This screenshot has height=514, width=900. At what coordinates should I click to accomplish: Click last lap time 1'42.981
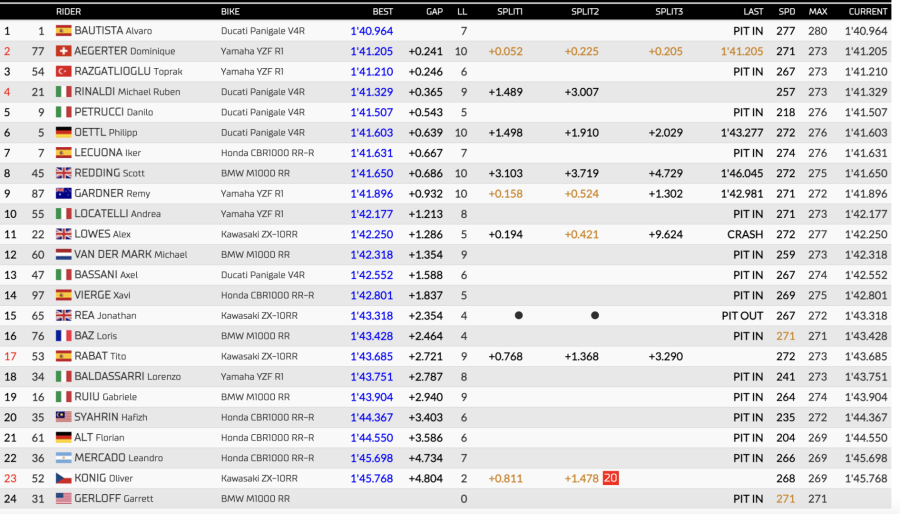(742, 194)
